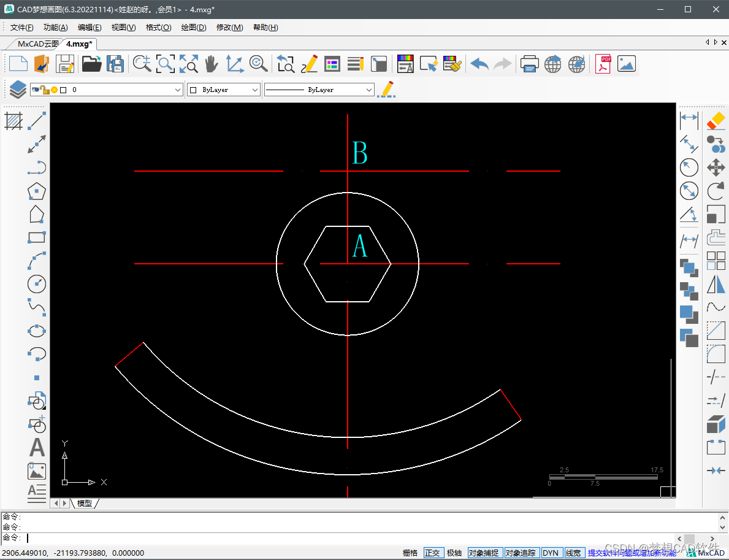This screenshot has height=560, width=729.
Task: Select the Ellipse tool
Action: [x=37, y=331]
